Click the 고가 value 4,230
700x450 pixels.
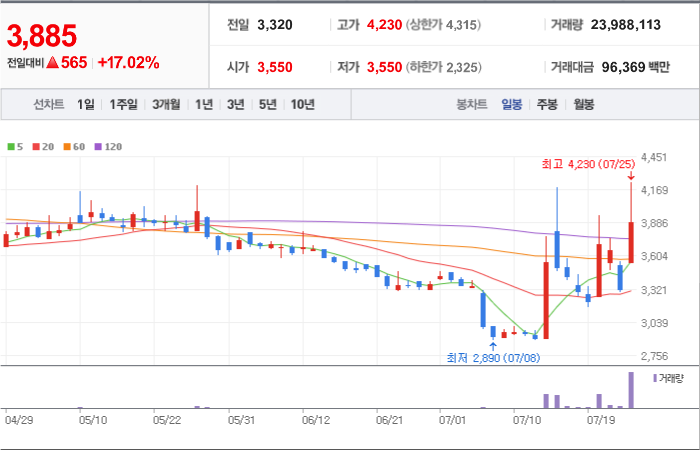coord(384,25)
